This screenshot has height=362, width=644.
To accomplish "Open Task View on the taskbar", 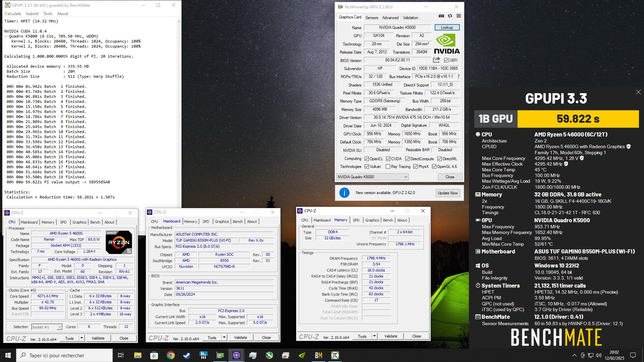I will [121, 355].
